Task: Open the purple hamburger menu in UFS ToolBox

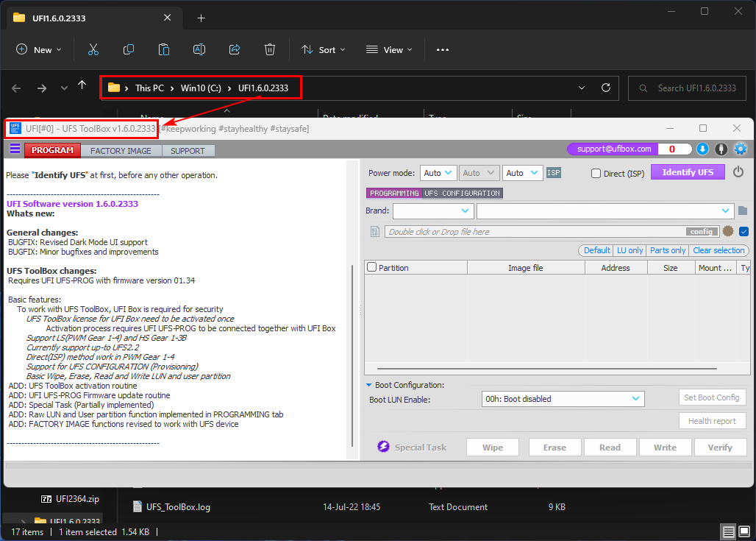Action: [x=15, y=149]
